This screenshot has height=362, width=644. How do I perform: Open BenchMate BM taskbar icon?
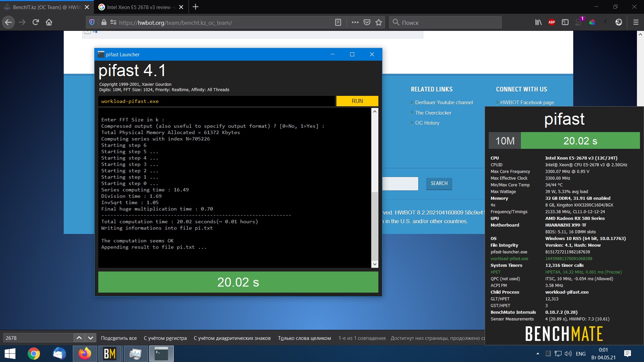point(110,354)
